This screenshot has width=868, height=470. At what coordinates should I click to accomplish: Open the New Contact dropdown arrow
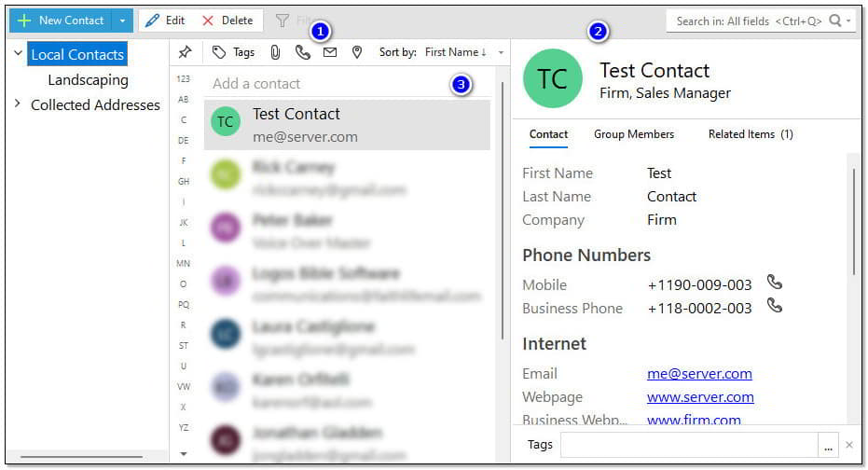[x=123, y=21]
